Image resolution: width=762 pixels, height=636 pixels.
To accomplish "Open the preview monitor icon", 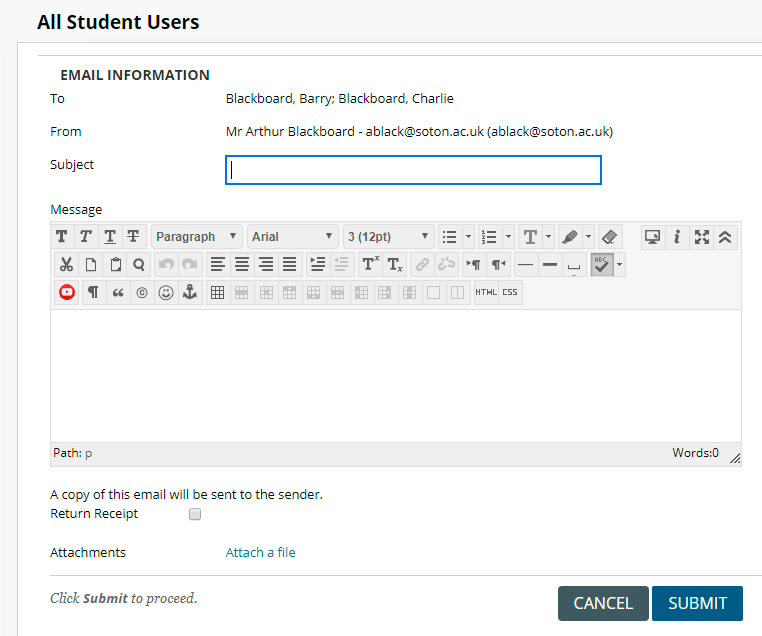I will coord(653,237).
